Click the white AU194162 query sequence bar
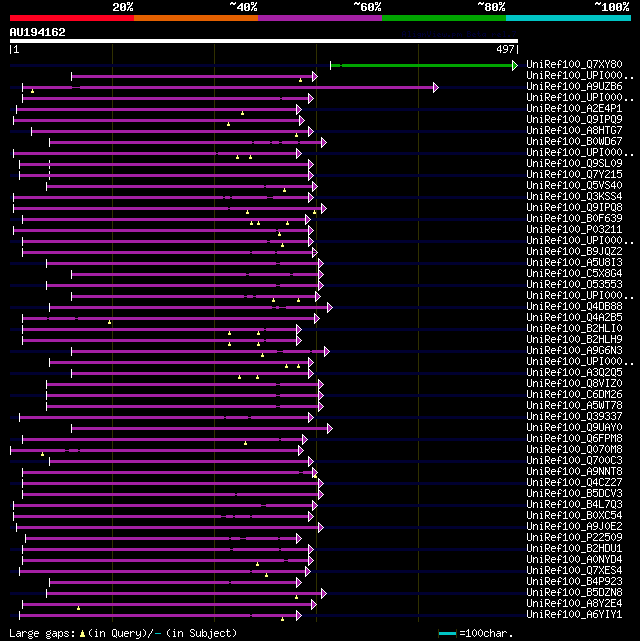640x641 pixels. 264,41
